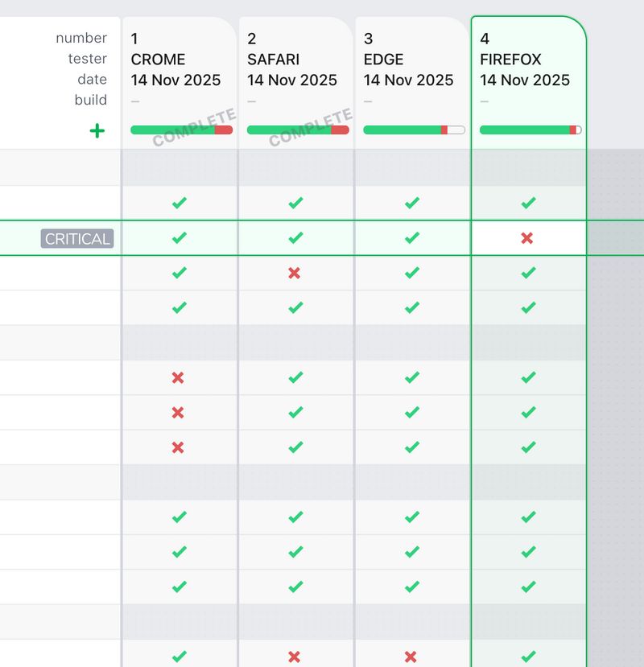Screen dimensions: 644x667
Task: Click CROME's green checkmark in the first test row
Action: coord(179,202)
